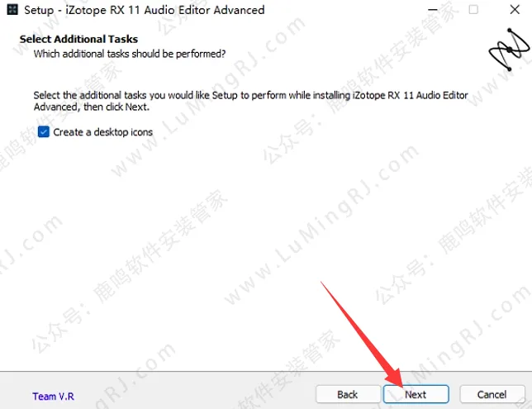Click the "Select the additional tasks you would like" paragraph
The image size is (532, 409).
pyautogui.click(x=251, y=101)
